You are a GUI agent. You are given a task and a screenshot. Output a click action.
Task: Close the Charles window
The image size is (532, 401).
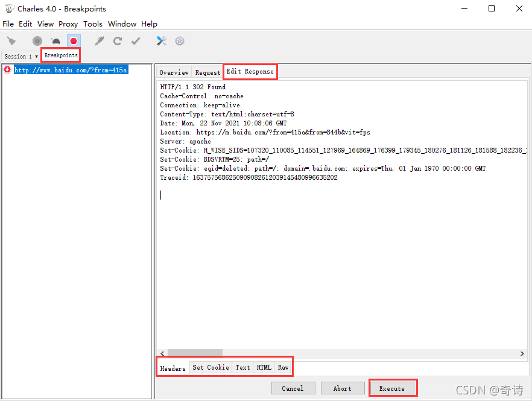[519, 9]
